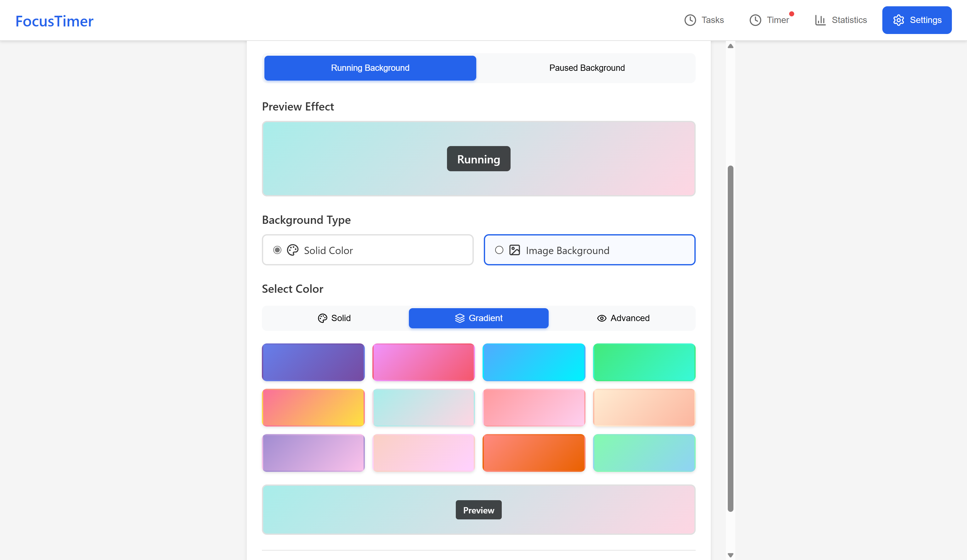This screenshot has width=967, height=560.
Task: Pick the blue-purple gradient swatch
Action: click(313, 362)
